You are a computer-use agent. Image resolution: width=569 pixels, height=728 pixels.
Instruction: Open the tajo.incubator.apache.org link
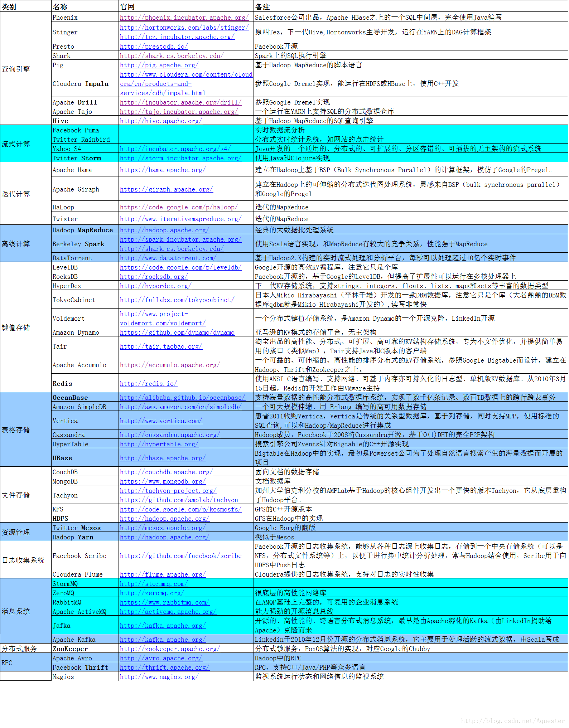click(x=179, y=112)
